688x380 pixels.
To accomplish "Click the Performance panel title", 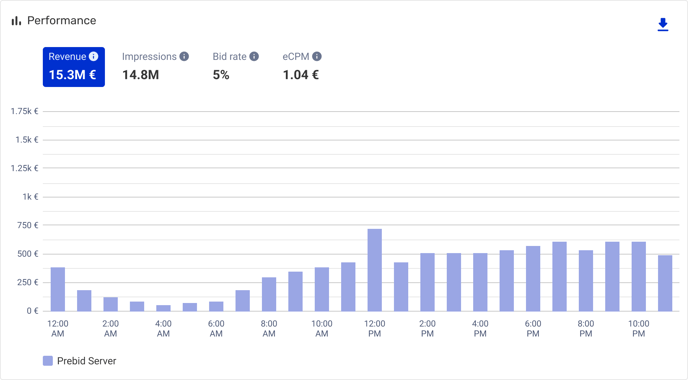I will pyautogui.click(x=61, y=21).
